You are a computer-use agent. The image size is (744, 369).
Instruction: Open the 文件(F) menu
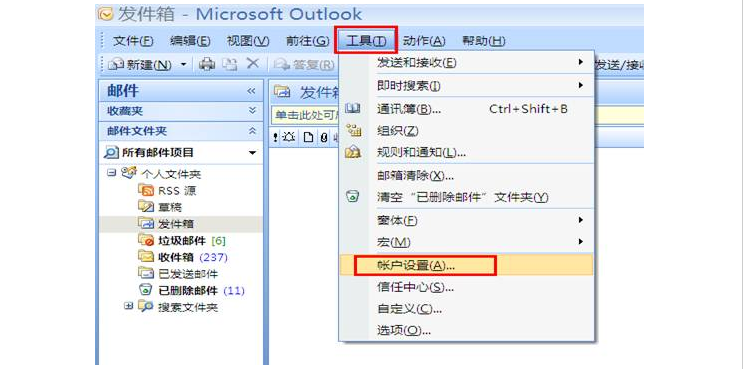(x=133, y=41)
